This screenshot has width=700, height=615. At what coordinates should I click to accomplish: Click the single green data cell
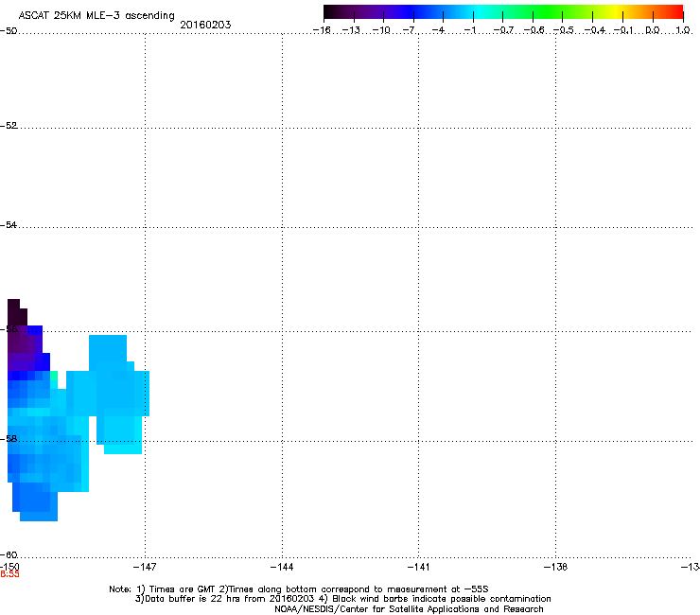(x=54, y=376)
